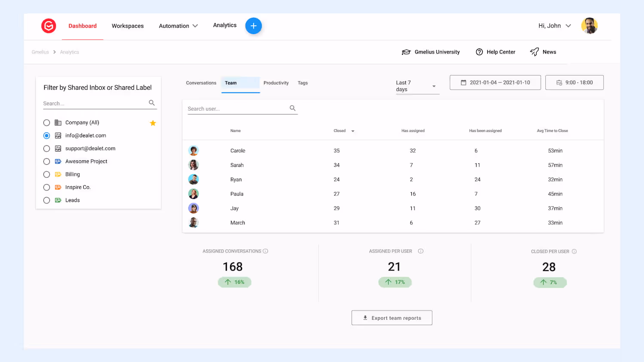This screenshot has height=362, width=644.
Task: Click the red Gmelius logo icon
Action: click(x=49, y=26)
